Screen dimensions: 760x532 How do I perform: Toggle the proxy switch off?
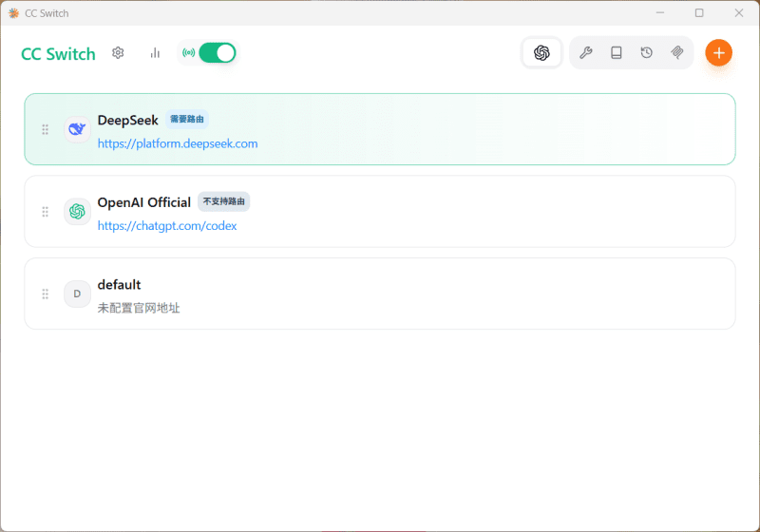pyautogui.click(x=218, y=53)
